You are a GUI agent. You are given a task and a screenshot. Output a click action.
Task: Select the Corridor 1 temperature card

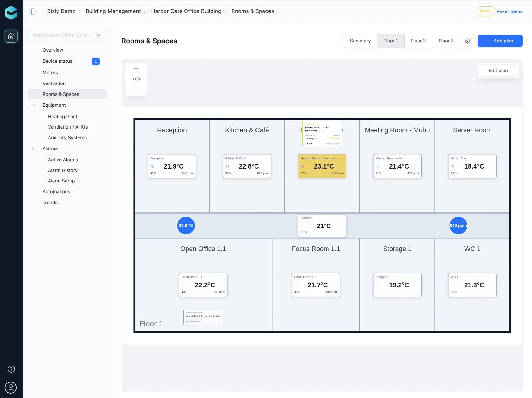point(322,225)
